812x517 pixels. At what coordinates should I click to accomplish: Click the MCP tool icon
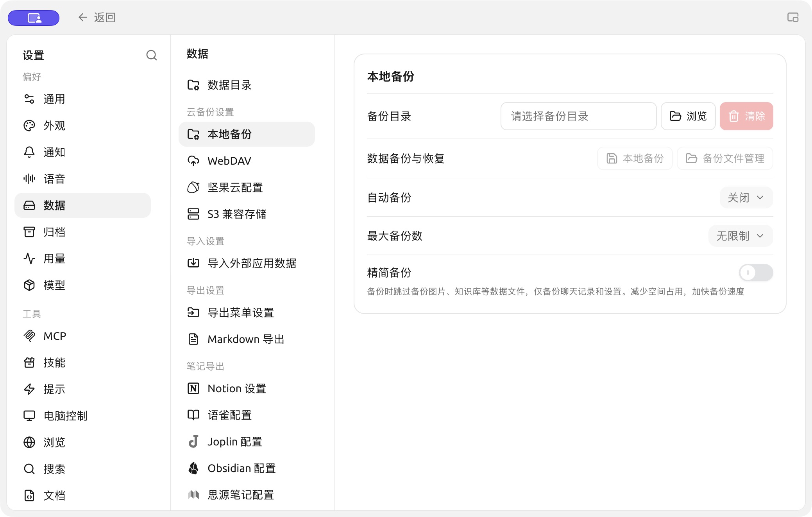point(29,336)
